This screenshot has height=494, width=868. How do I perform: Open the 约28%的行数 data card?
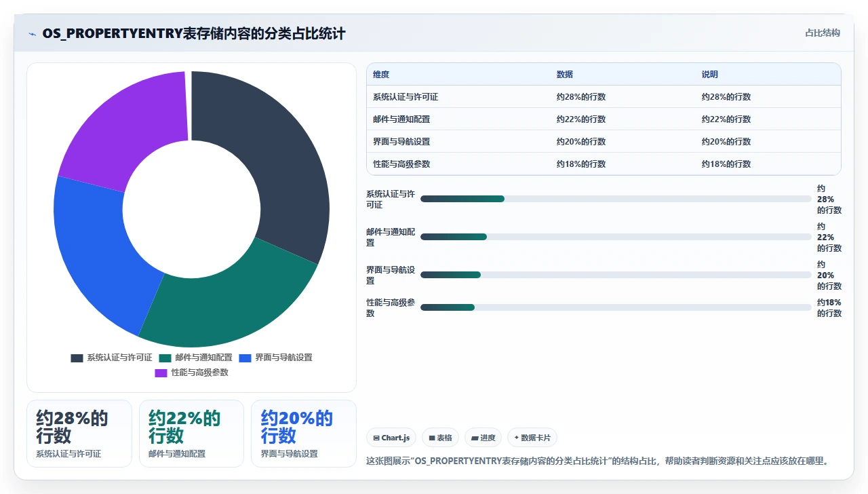[x=79, y=434]
